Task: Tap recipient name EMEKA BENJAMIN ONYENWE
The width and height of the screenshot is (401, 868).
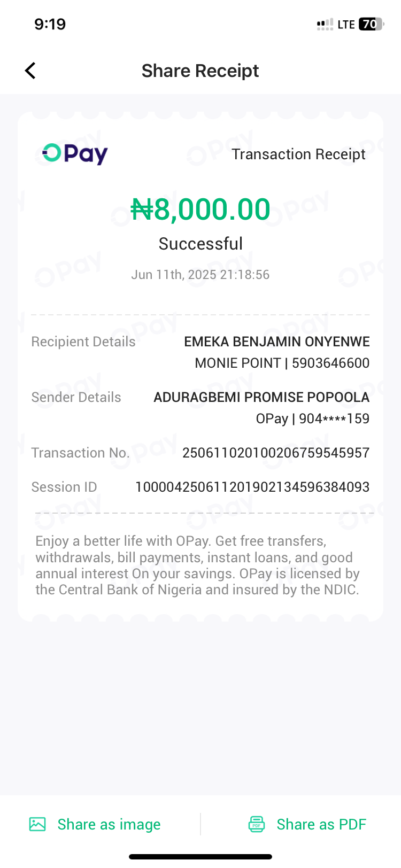Action: tap(277, 342)
